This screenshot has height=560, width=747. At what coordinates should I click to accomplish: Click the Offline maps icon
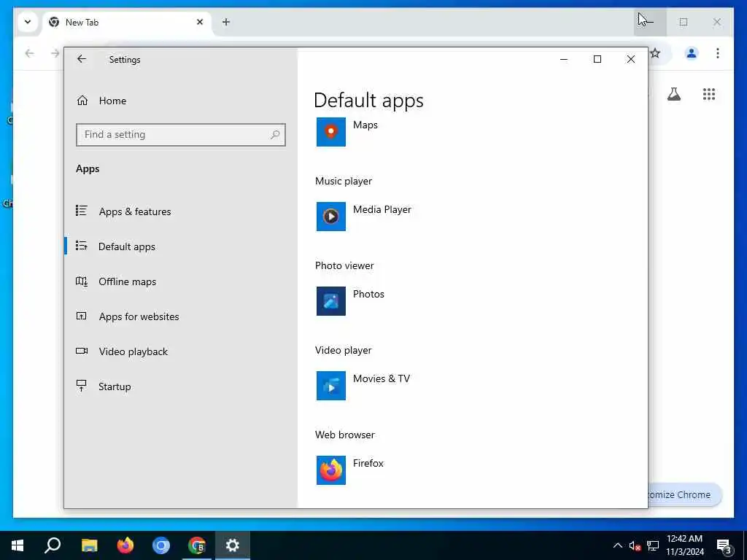point(82,281)
